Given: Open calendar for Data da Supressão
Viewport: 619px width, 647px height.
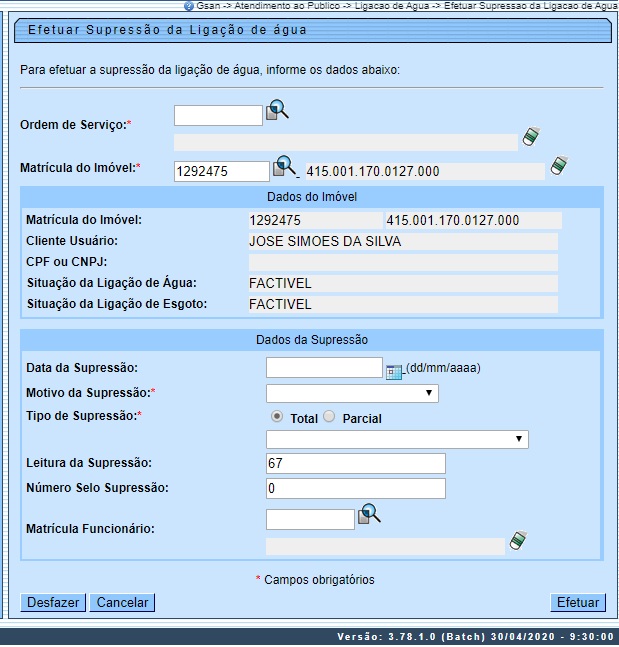Looking at the screenshot, I should (x=394, y=372).
